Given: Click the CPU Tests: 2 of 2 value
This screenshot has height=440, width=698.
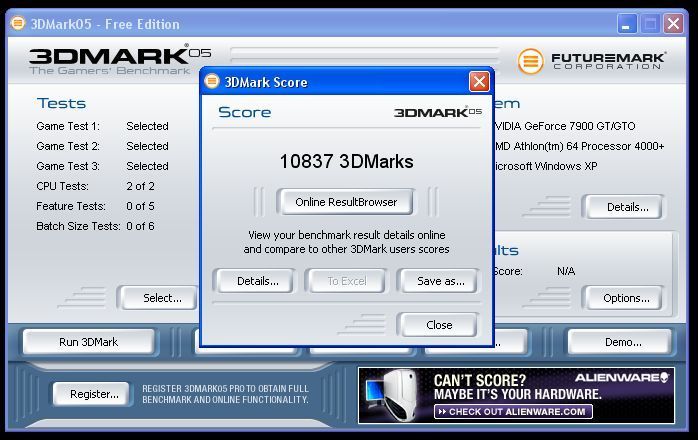Looking at the screenshot, I should pos(140,186).
